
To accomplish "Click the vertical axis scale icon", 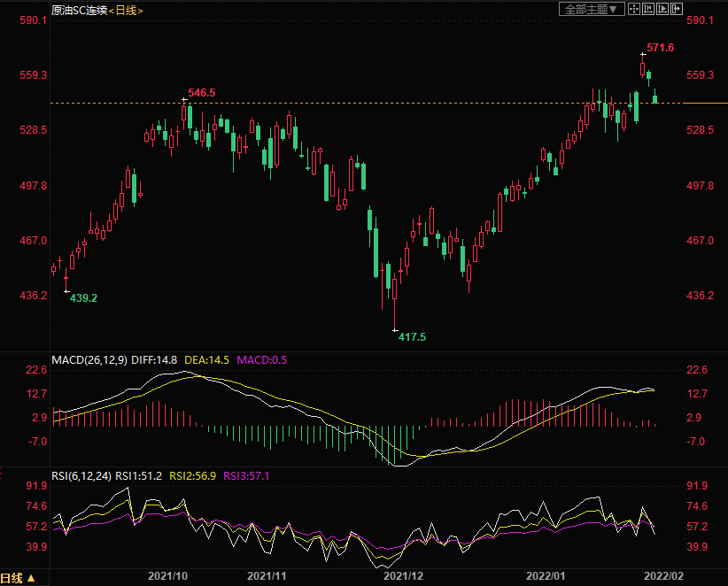I will coord(648,9).
